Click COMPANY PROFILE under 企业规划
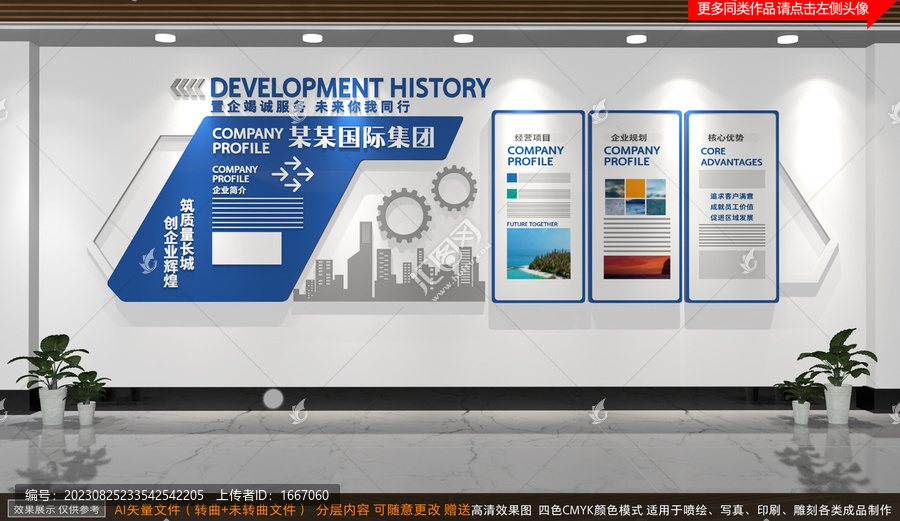Screen dimensions: 900x521 click(x=632, y=155)
